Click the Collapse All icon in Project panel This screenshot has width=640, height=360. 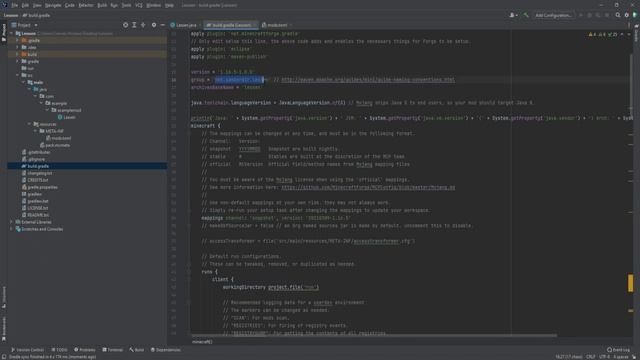tap(143, 25)
